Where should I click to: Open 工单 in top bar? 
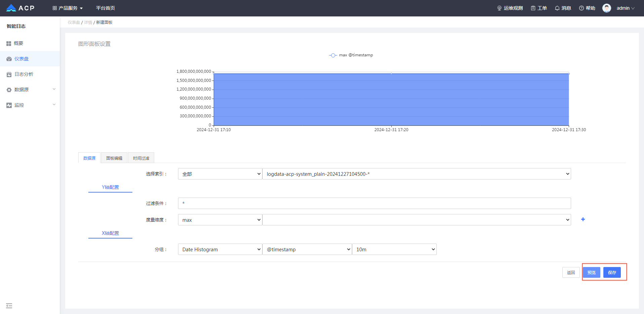(539, 8)
